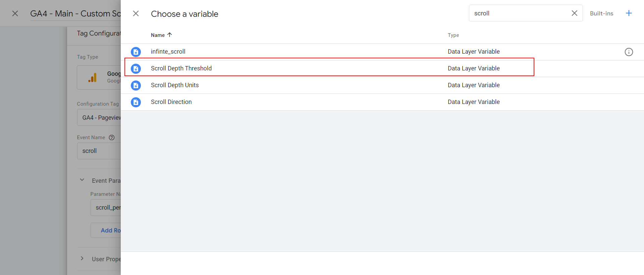Click the Add Row button
The width and height of the screenshot is (644, 275).
click(x=106, y=230)
